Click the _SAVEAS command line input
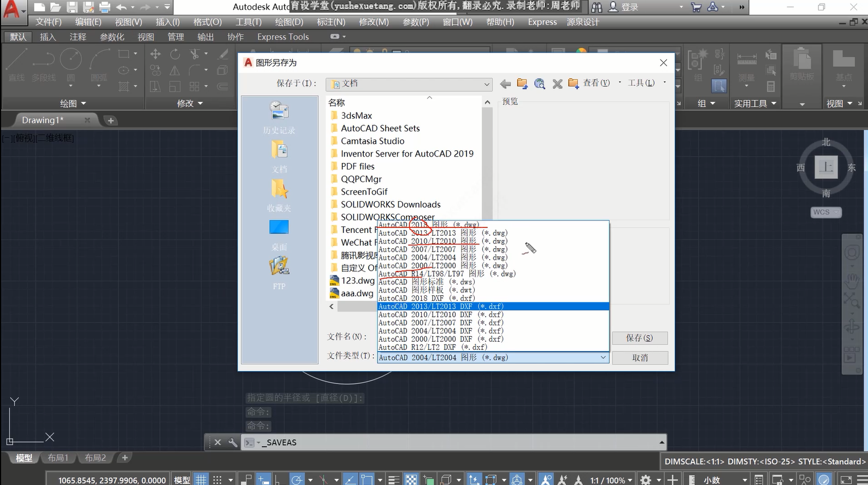Screen dimensions: 868x485 [x=453, y=442]
